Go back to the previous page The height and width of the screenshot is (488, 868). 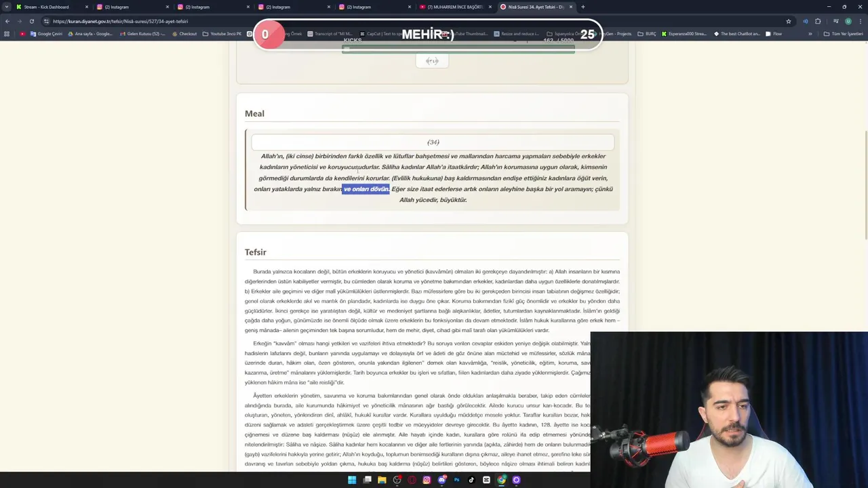tap(7, 21)
